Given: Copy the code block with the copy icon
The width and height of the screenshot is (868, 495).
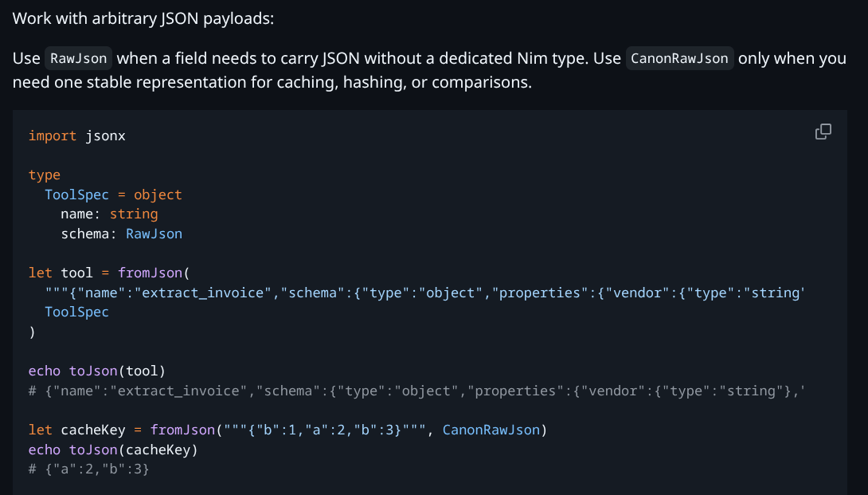Looking at the screenshot, I should 823,132.
